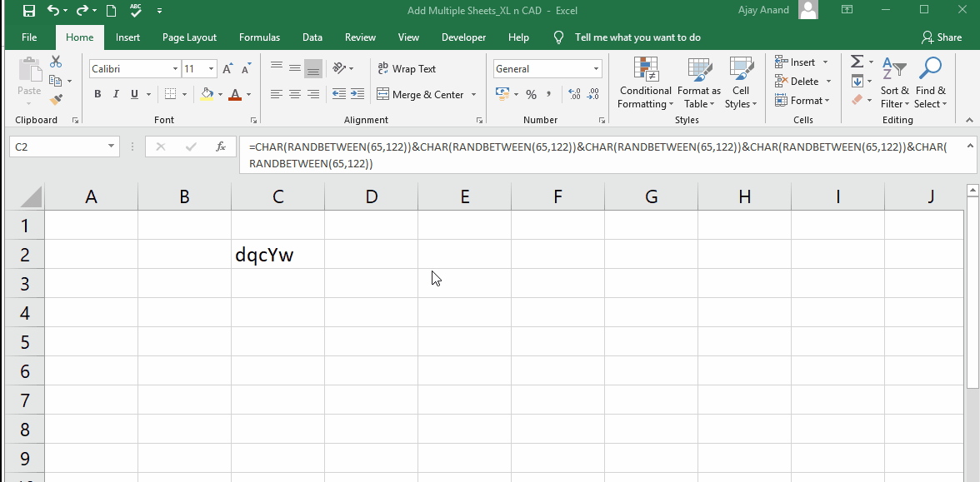Viewport: 980px width, 482px height.
Task: Click Tell me what you want to do
Action: pos(637,37)
